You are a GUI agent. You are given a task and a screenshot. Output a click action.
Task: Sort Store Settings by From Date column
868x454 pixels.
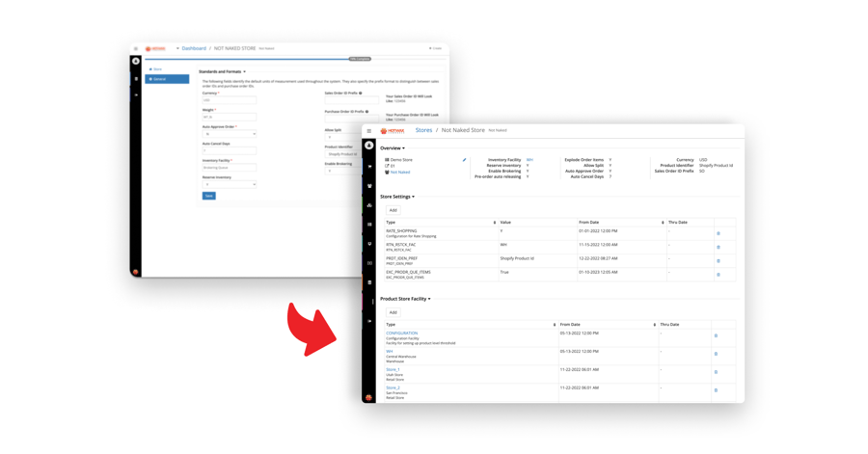[x=663, y=223]
